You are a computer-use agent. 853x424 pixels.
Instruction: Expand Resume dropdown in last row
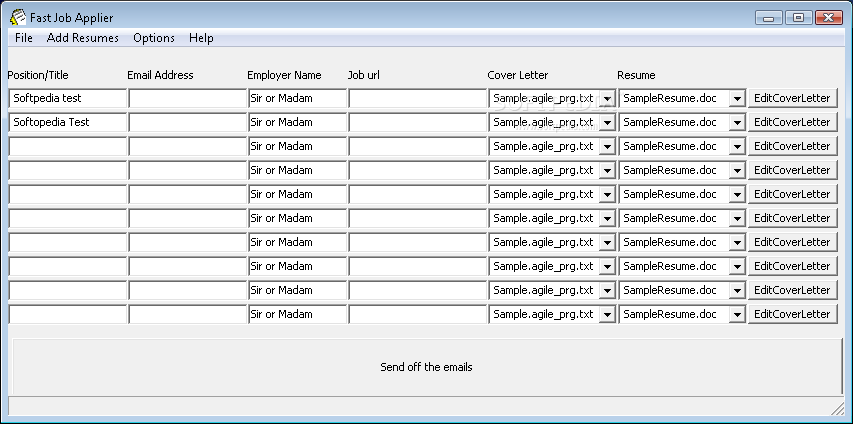[737, 315]
